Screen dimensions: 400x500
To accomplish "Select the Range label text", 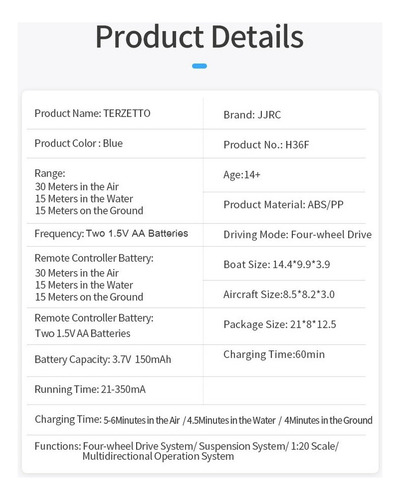I will [x=50, y=173].
